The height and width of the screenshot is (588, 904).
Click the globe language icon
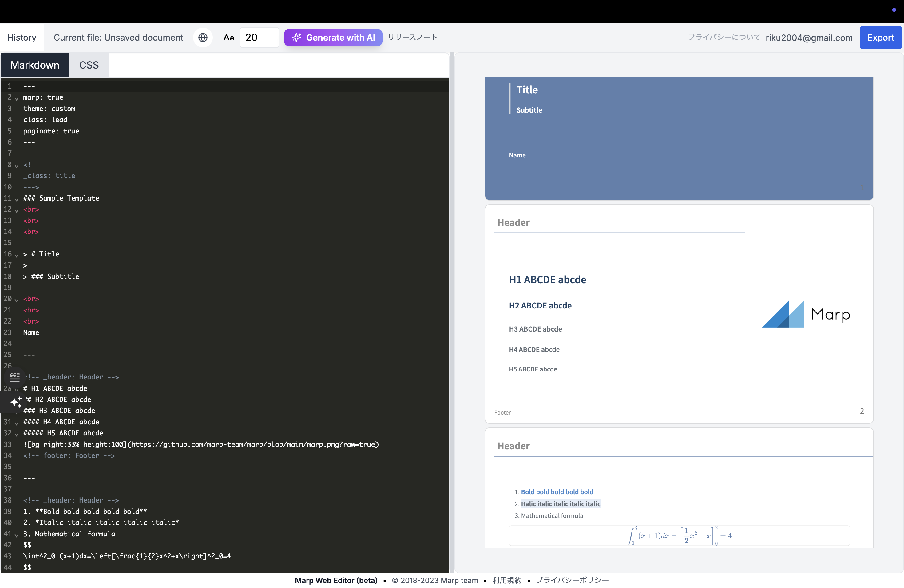click(x=203, y=37)
